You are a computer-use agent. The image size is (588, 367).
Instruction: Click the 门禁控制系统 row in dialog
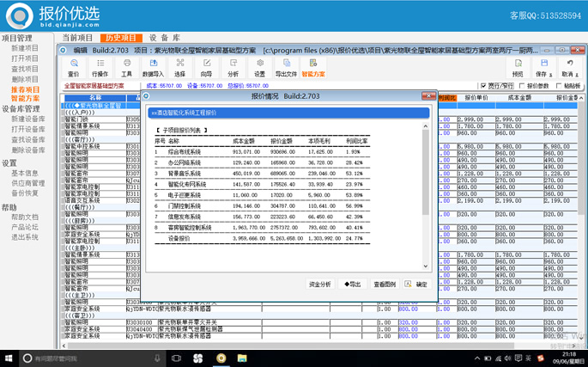[262, 206]
